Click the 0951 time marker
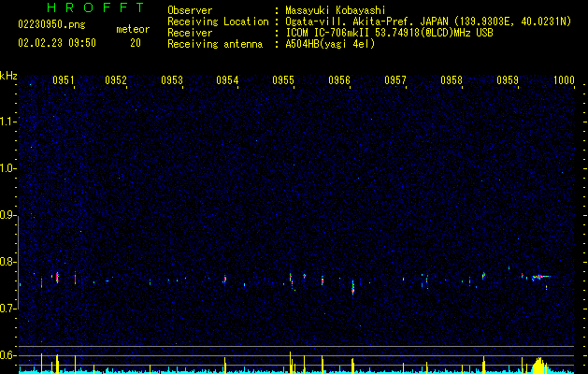Image resolution: width=588 pixels, height=374 pixels. point(64,80)
